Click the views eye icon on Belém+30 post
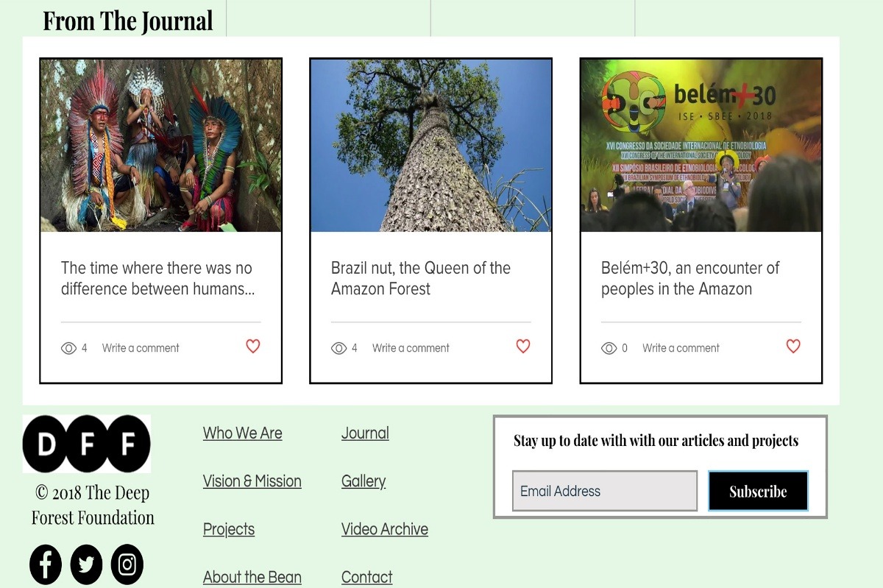 coord(609,348)
